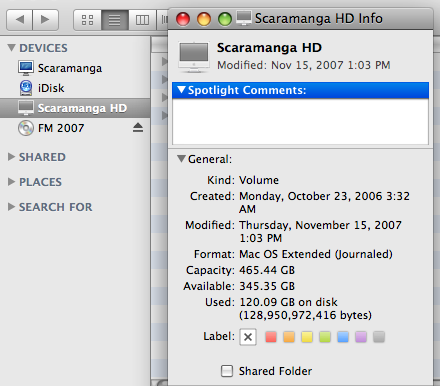440x386 pixels.
Task: Minimize the Info window with yellow button
Action: (204, 19)
